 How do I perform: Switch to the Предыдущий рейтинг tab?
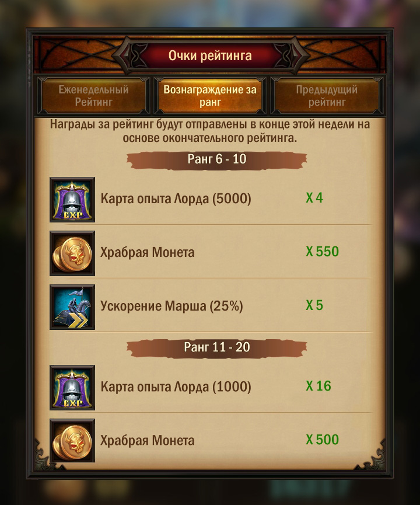tap(327, 96)
